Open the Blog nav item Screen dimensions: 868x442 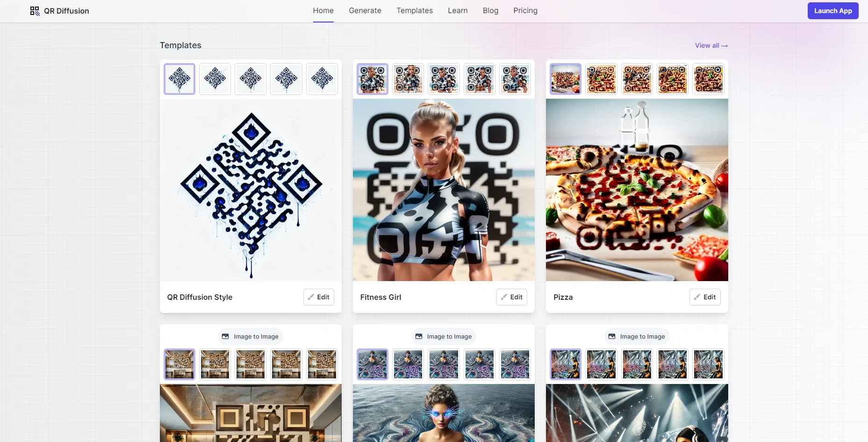(490, 10)
